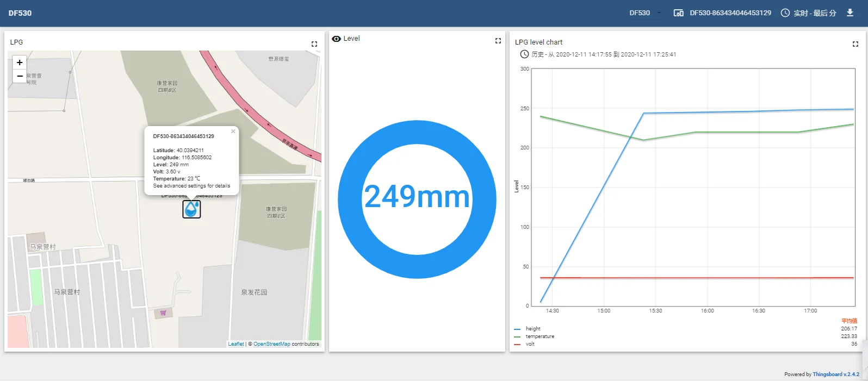Click the 15:30 x-axis label
Image resolution: width=868 pixels, height=381 pixels.
[655, 311]
